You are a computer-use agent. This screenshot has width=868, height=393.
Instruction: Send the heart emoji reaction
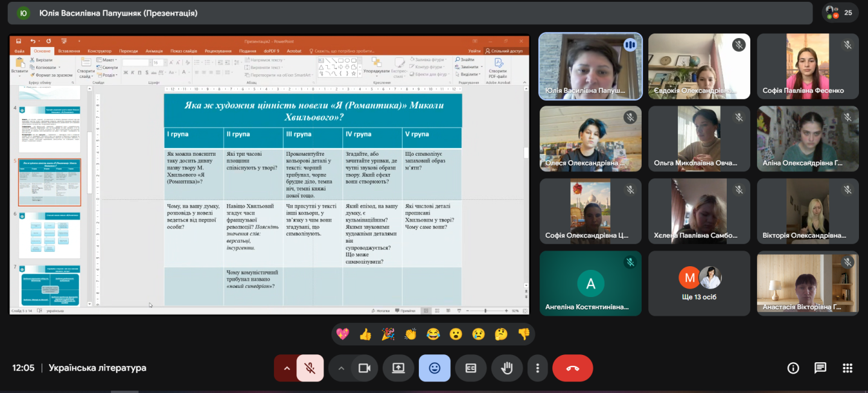pos(342,334)
